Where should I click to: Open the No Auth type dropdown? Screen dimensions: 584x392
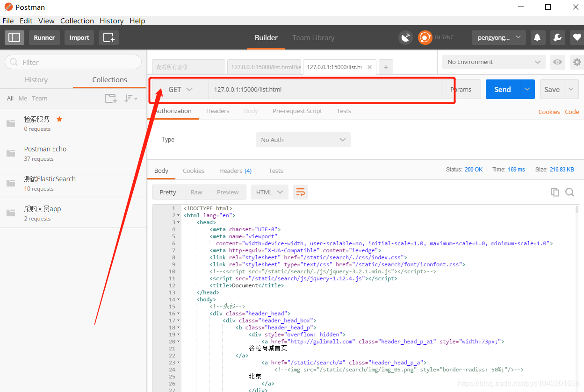(303, 140)
